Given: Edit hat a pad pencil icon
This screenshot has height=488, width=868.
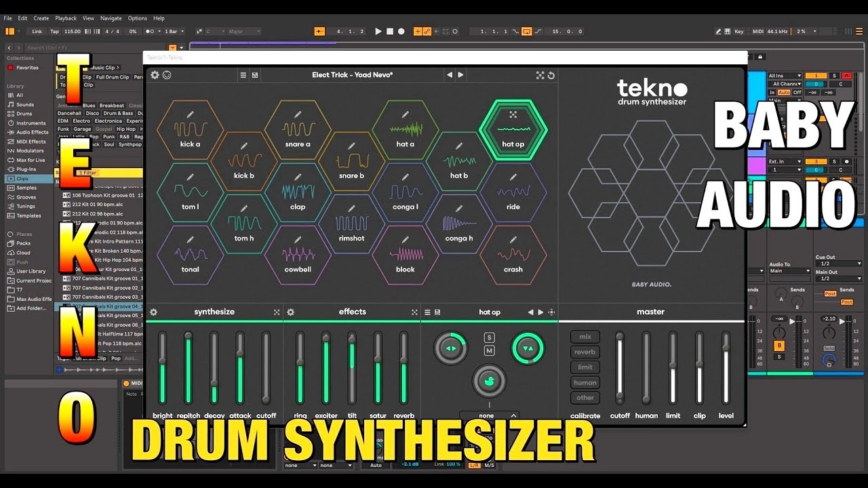Looking at the screenshot, I should coord(405,114).
